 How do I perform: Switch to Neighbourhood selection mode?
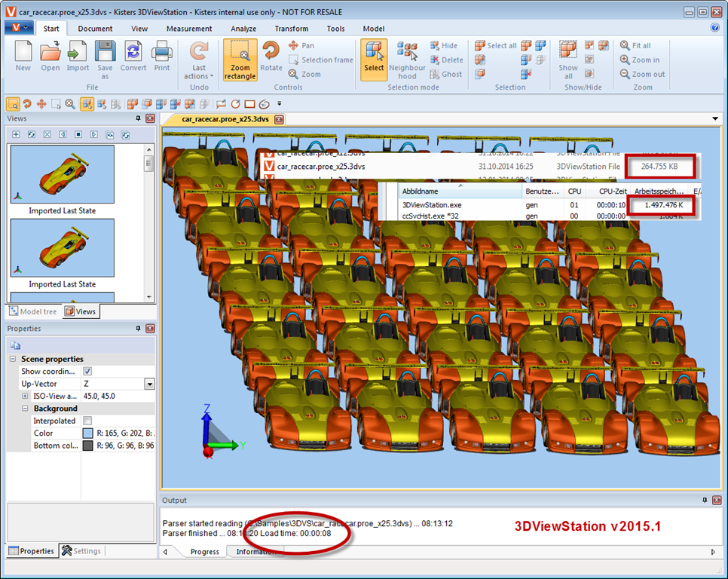(407, 60)
